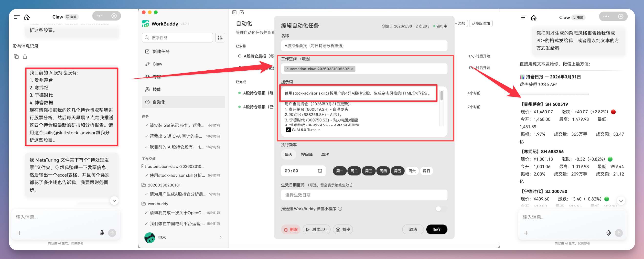Image resolution: width=644 pixels, height=259 pixels.
Task: Click the alarm clock icon next to 09:00
Action: point(320,171)
